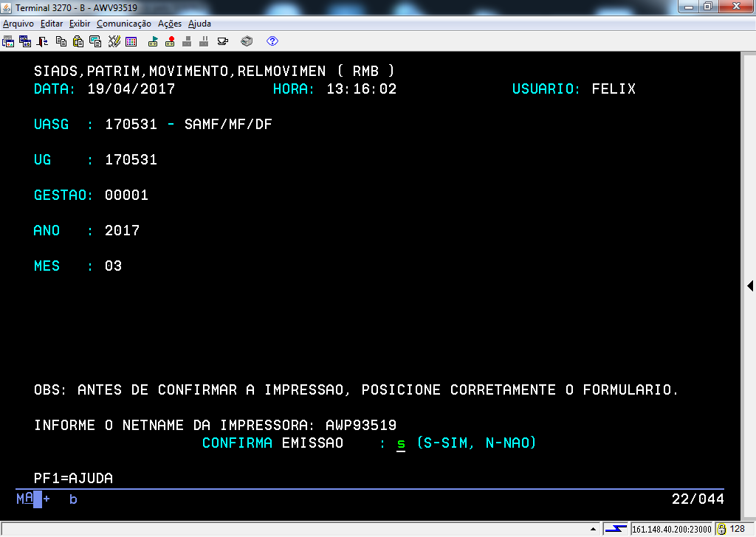
Task: Click the record macro red dot icon
Action: pyautogui.click(x=170, y=41)
